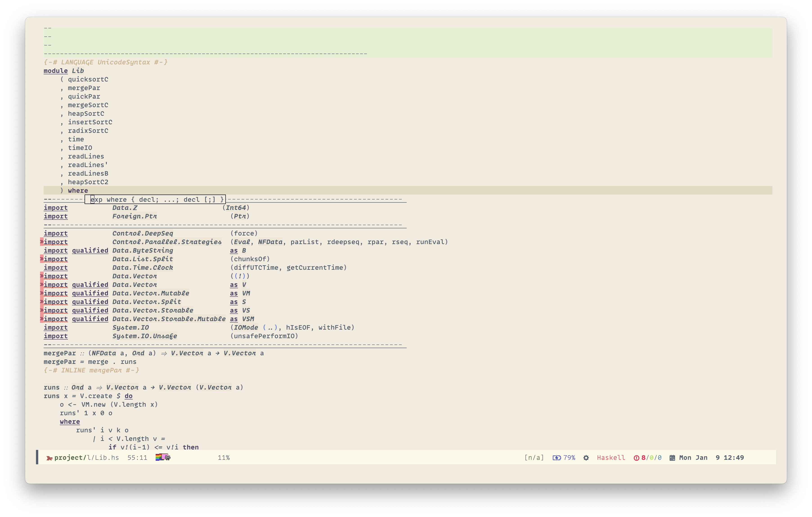Click the highlighted where keyword line
The height and width of the screenshot is (517, 812).
pos(78,190)
